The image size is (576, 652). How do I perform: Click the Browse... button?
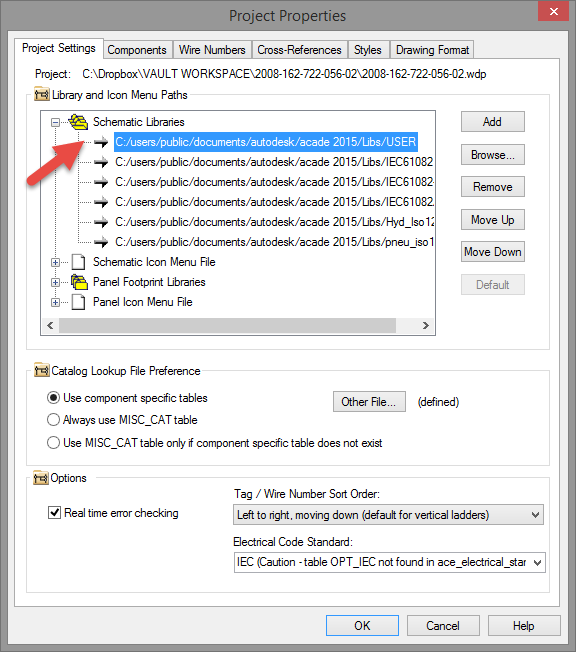[x=492, y=155]
